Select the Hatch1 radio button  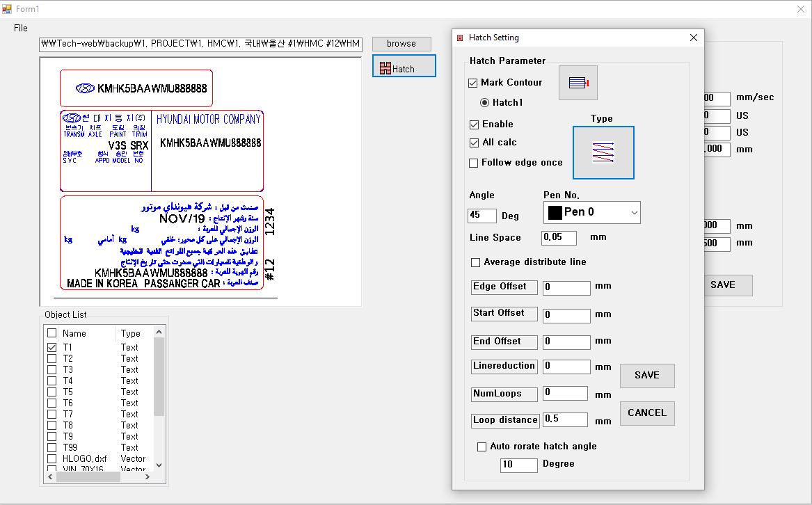pyautogui.click(x=485, y=103)
